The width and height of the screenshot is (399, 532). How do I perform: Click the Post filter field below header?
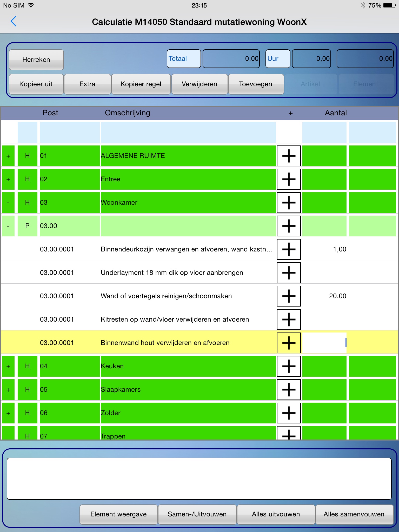point(70,132)
